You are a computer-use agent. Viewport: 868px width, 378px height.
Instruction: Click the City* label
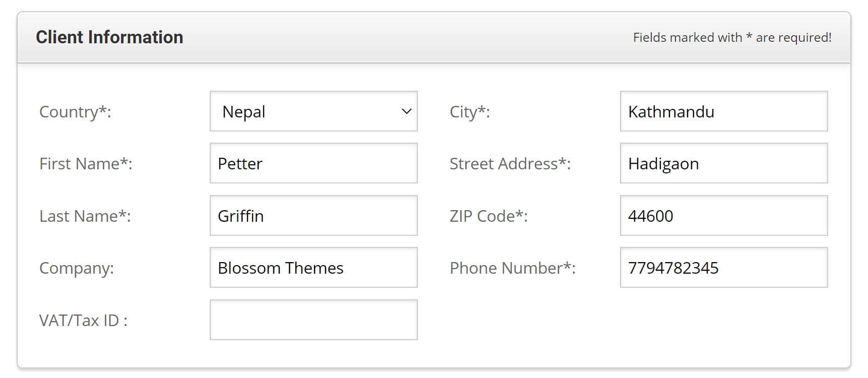[x=470, y=112]
